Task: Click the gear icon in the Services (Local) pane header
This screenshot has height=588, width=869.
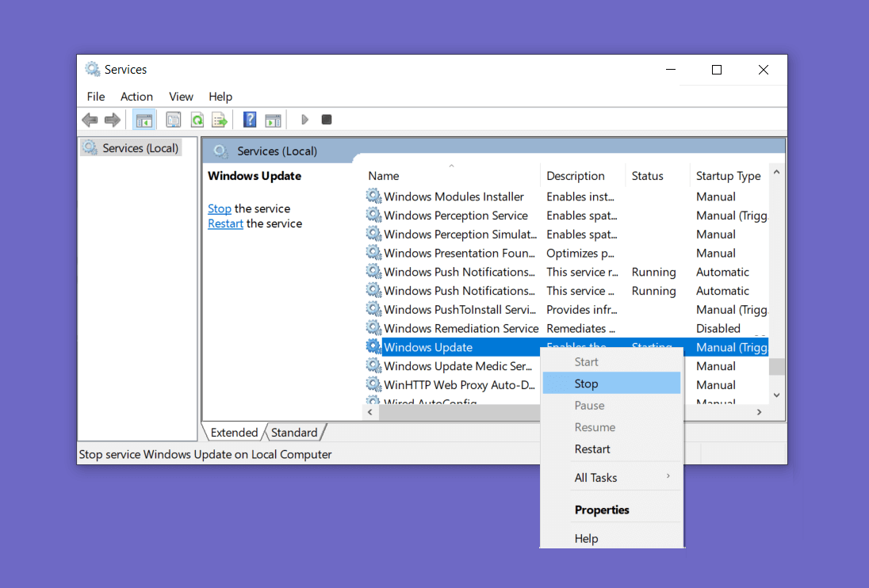Action: pos(220,151)
